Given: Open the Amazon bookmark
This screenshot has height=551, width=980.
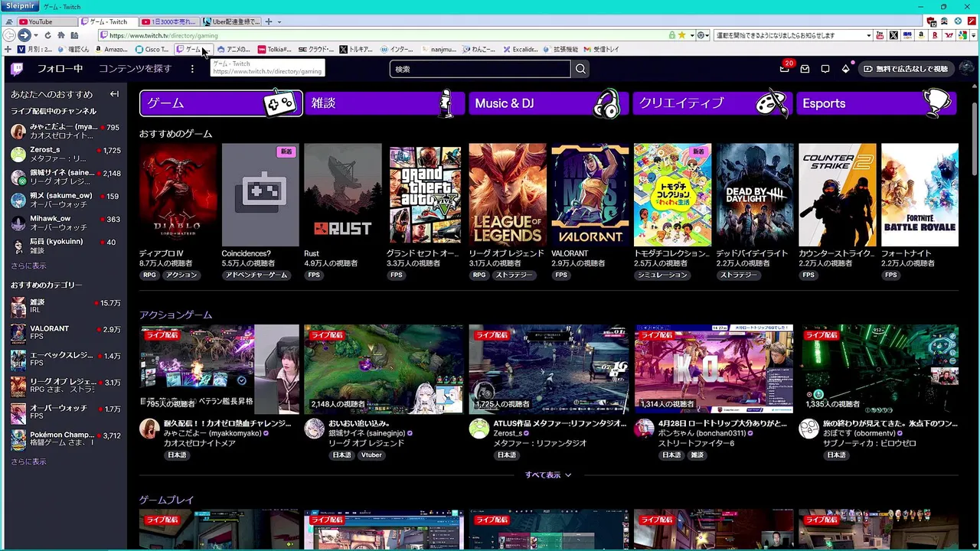Looking at the screenshot, I should [x=111, y=50].
